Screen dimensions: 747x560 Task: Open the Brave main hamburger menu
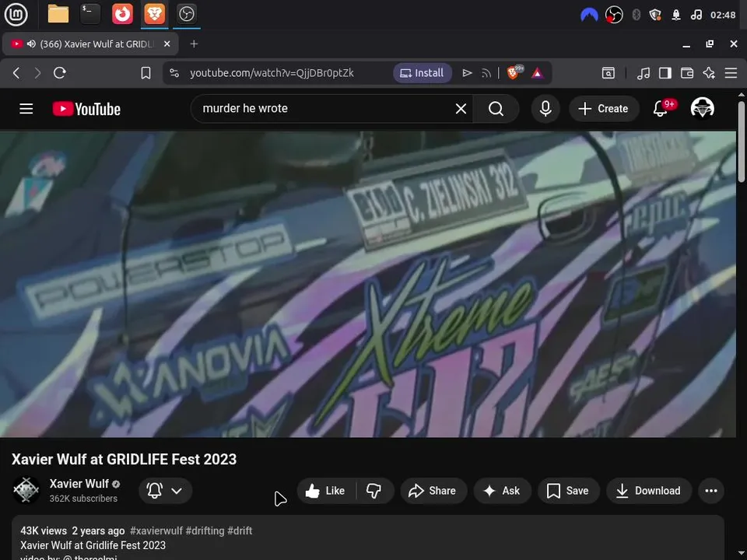point(731,73)
